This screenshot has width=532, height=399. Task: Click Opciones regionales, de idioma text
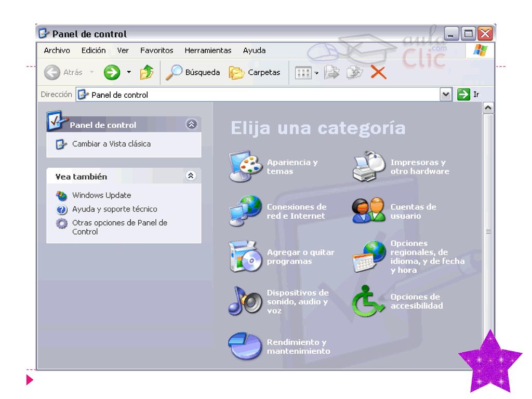(428, 257)
